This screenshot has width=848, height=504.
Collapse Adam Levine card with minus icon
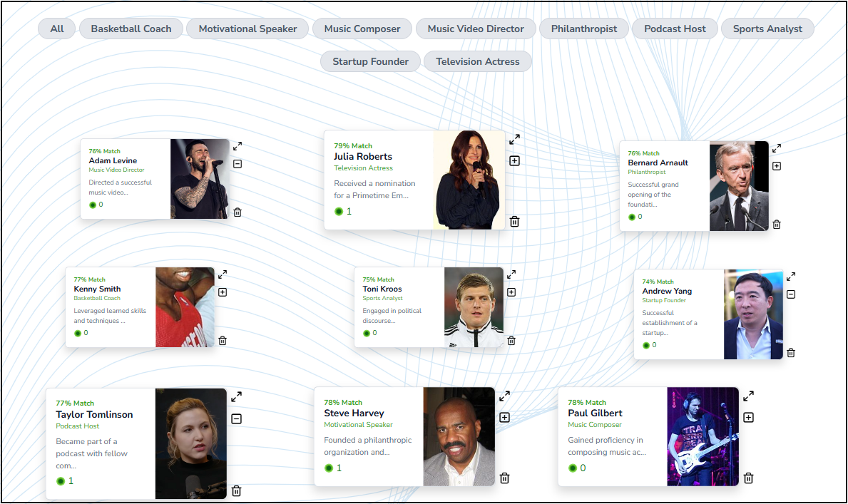point(237,164)
